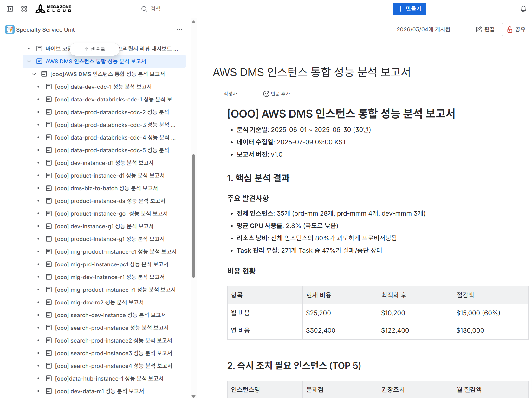The image size is (532, 398).
Task: Jump to top with 맨 위로 button
Action: tap(95, 49)
